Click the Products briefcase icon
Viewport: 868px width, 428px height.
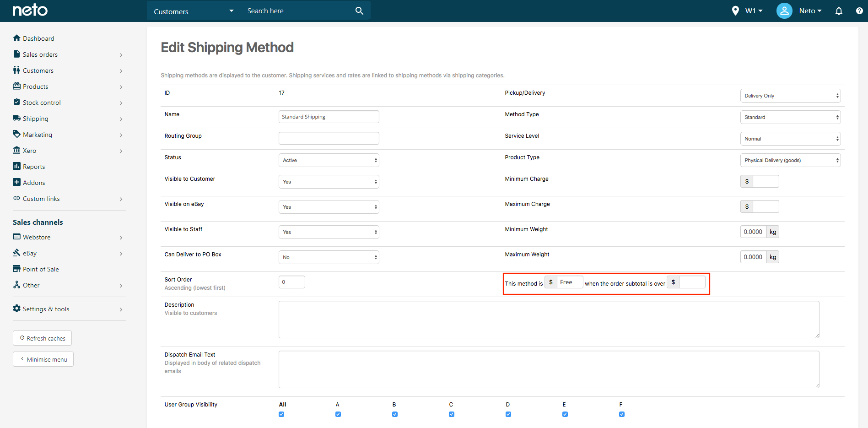click(x=17, y=86)
